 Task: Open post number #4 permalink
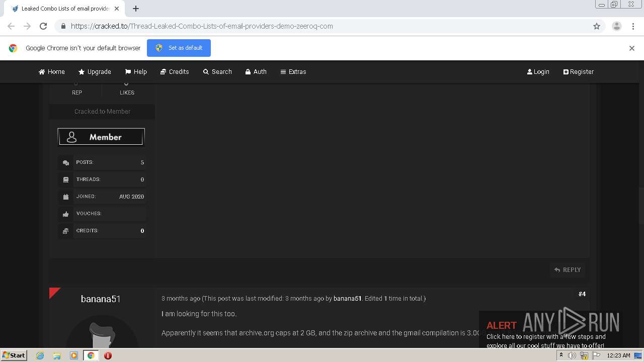click(582, 294)
